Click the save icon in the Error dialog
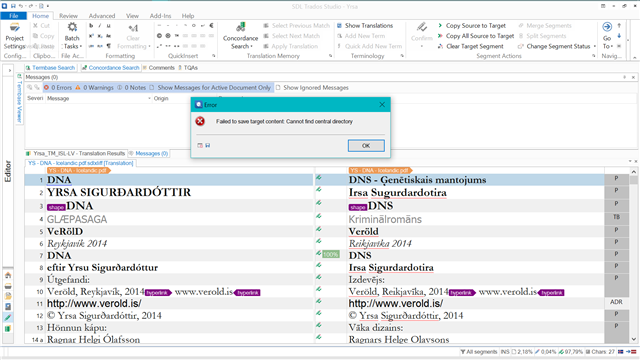This screenshot has height=360, width=640. [x=207, y=145]
